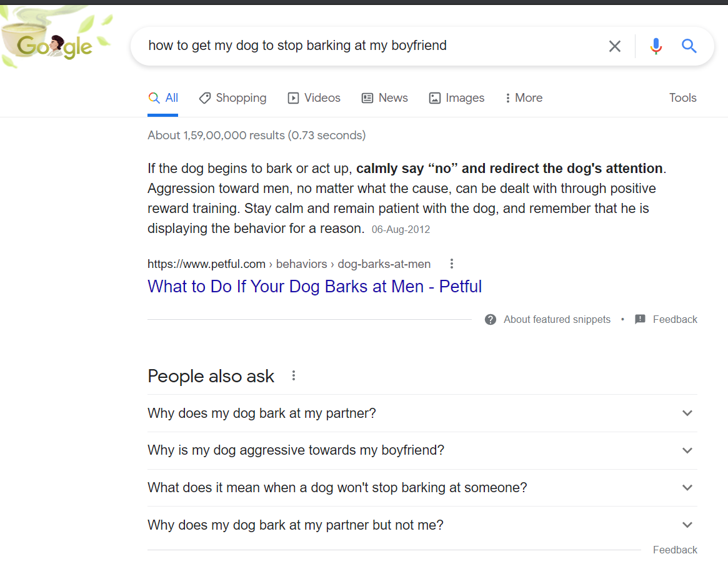The height and width of the screenshot is (574, 728).
Task: Switch to the Images tab
Action: [456, 98]
